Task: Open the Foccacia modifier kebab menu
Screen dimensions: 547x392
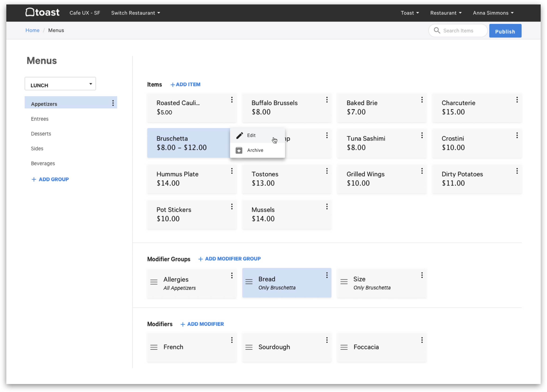Action: 422,340
